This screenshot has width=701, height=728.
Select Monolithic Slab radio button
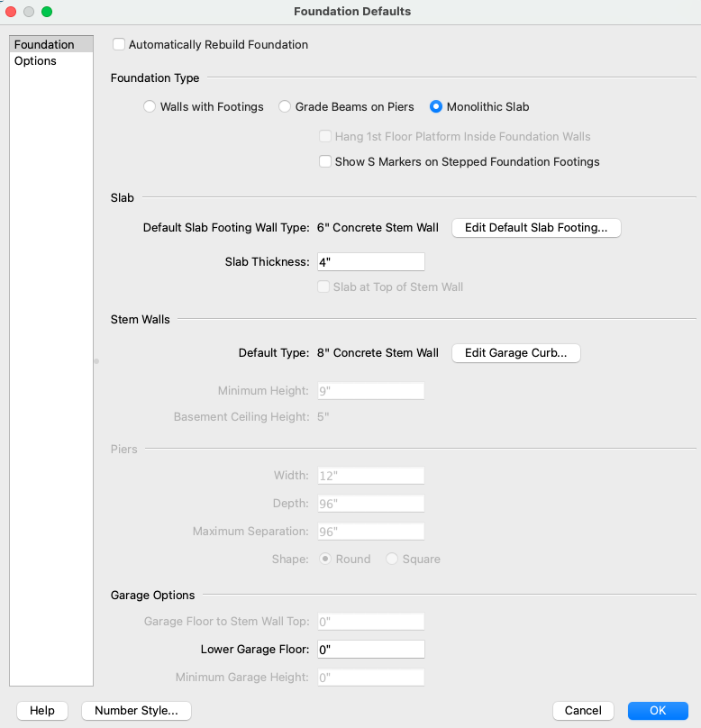coord(436,106)
